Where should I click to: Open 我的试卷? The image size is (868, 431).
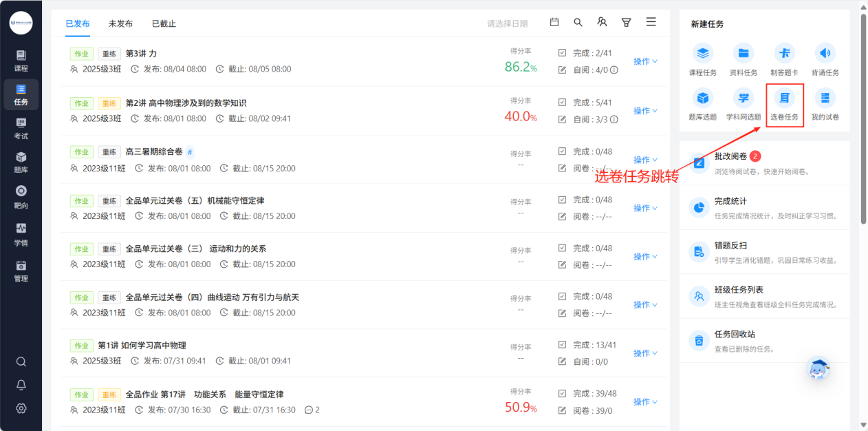point(825,104)
